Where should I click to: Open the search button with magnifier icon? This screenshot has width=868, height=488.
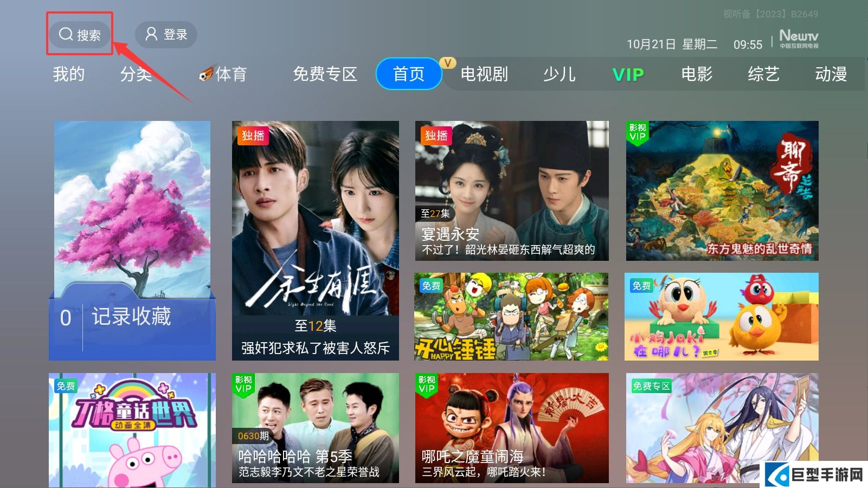(80, 35)
